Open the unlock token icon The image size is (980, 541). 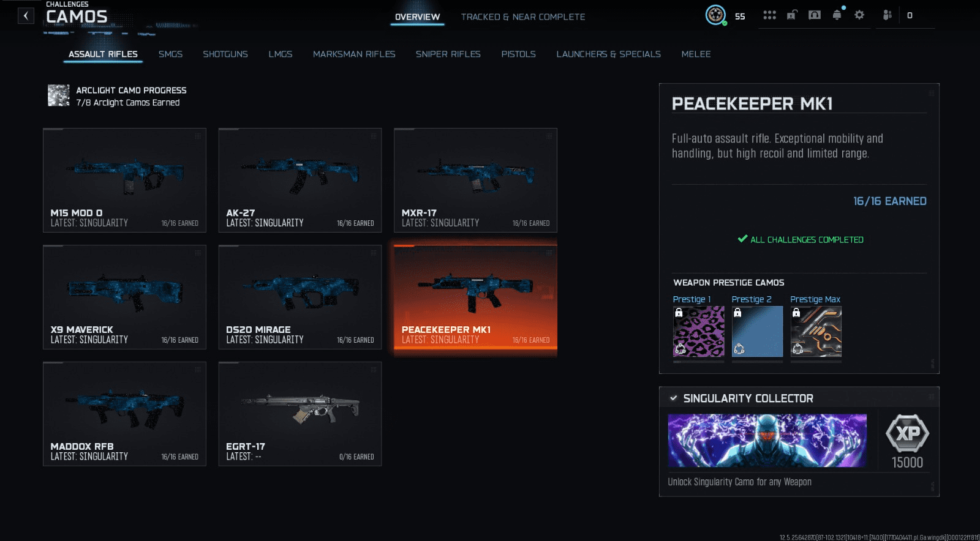[792, 15]
